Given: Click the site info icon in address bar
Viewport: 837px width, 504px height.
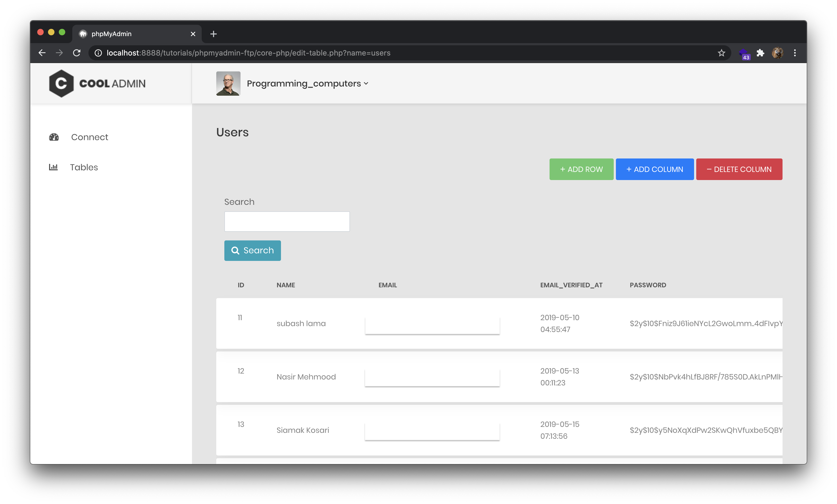Looking at the screenshot, I should [x=98, y=53].
